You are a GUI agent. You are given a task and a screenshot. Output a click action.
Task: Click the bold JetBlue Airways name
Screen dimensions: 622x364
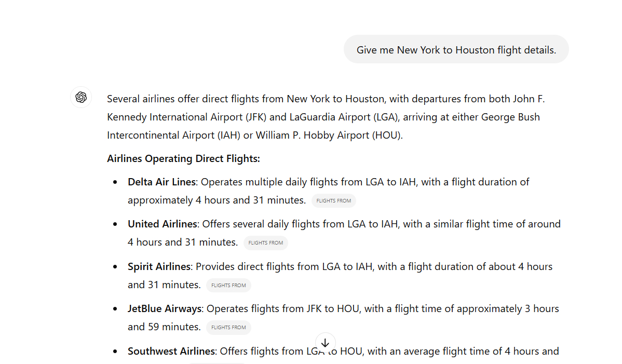click(165, 309)
